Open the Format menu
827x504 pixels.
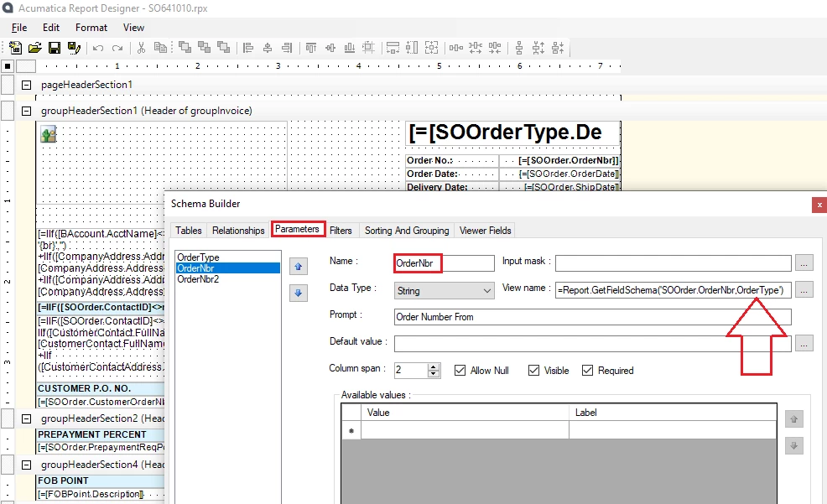91,28
